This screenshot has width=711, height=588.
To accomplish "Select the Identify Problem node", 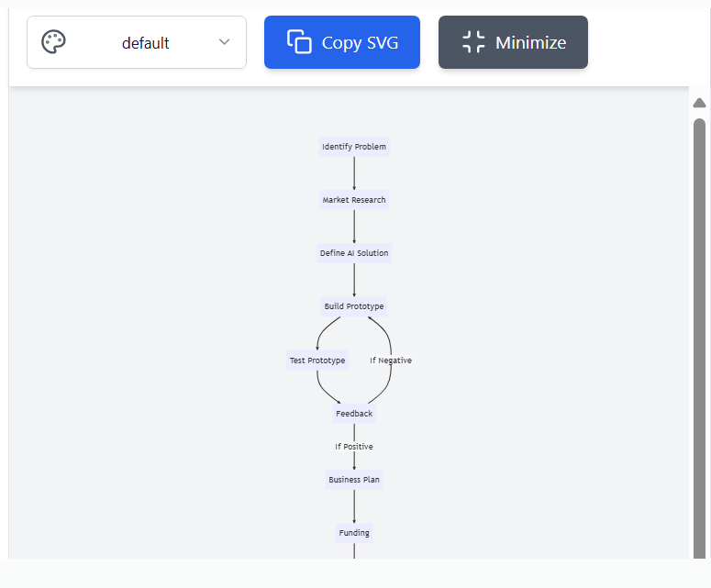I will (354, 147).
